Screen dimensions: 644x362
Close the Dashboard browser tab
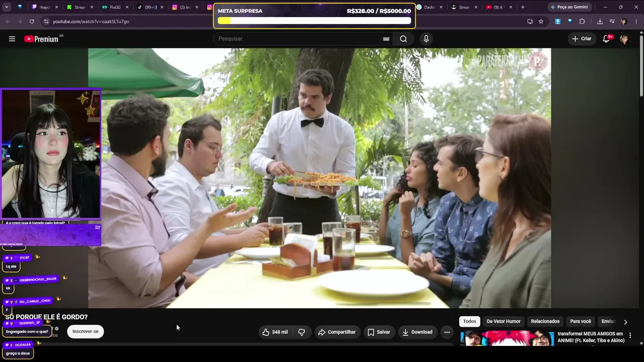pyautogui.click(x=441, y=7)
